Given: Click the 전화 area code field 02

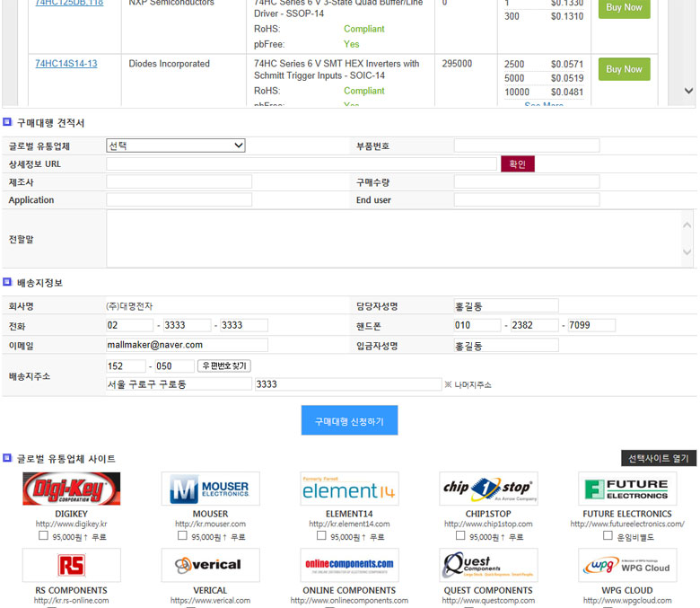Looking at the screenshot, I should (130, 325).
